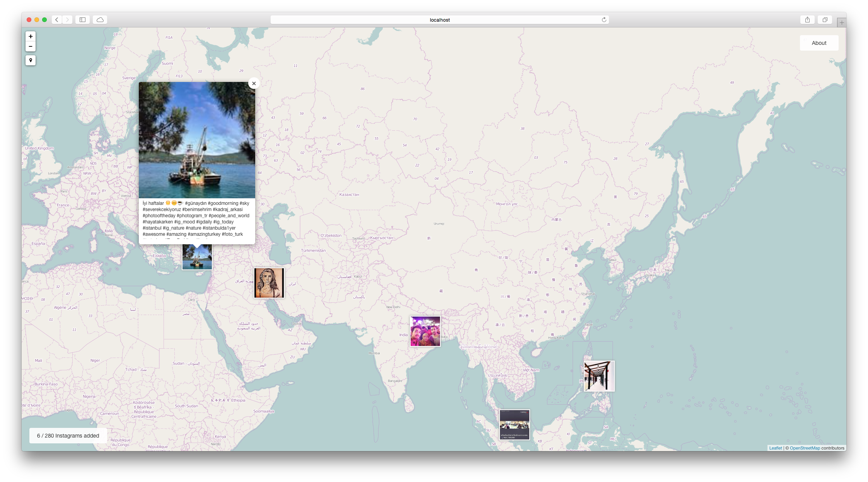Open the meeting room marker near Malaysia
Image resolution: width=868 pixels, height=482 pixels.
tap(515, 425)
